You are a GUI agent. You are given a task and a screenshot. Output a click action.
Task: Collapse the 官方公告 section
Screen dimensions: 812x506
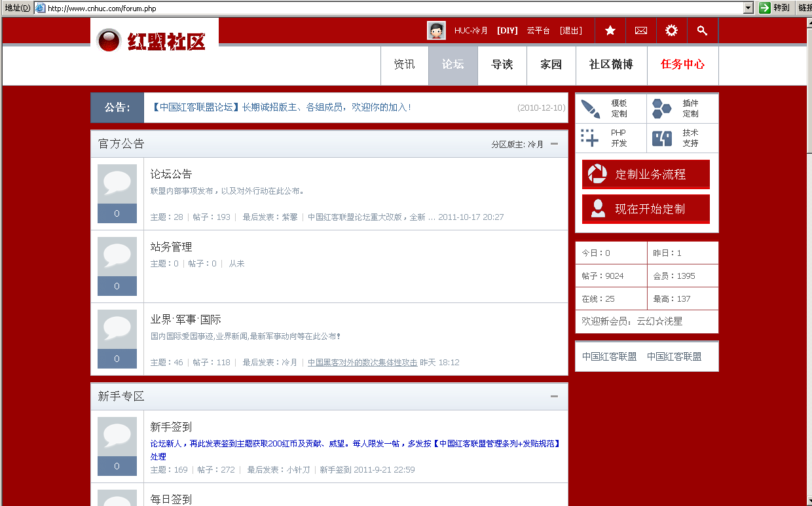(x=554, y=143)
